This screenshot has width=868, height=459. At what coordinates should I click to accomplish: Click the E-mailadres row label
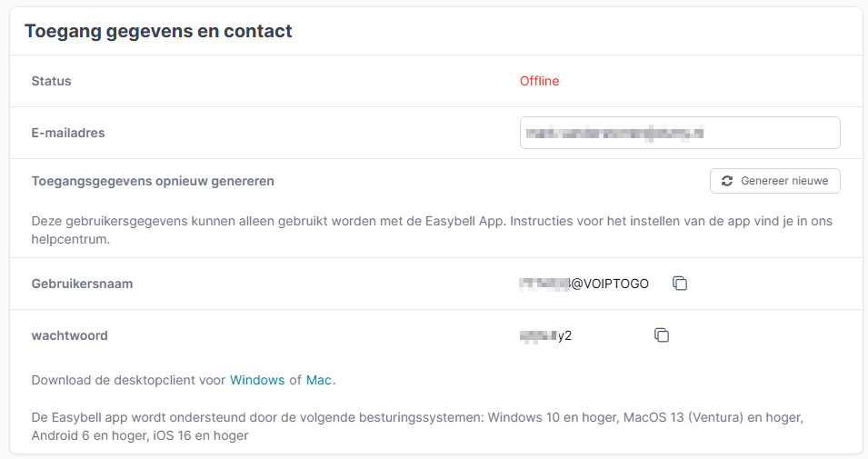tap(68, 133)
